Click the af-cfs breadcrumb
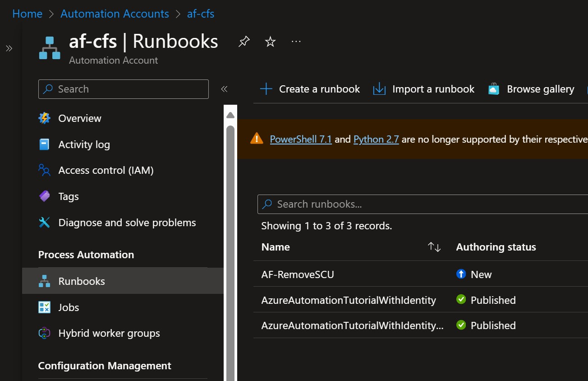 click(201, 14)
